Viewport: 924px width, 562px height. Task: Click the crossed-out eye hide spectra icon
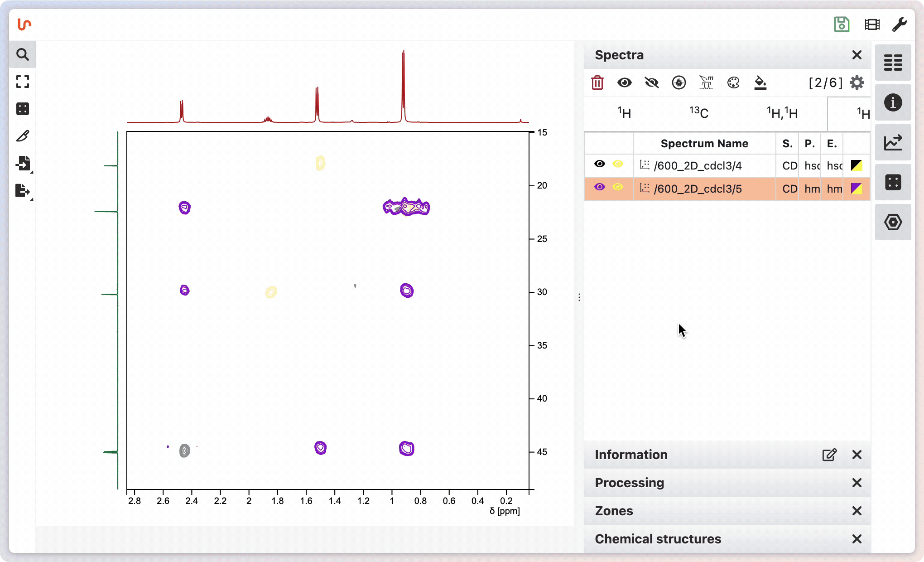click(x=652, y=82)
